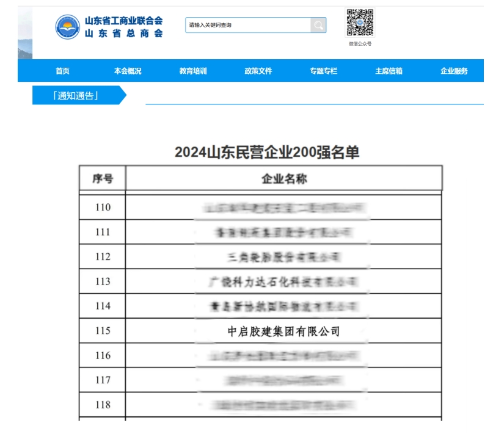Image resolution: width=504 pixels, height=434 pixels.
Task: Select company 中启胶建集团有限公司 in row 115
Action: pos(283,331)
